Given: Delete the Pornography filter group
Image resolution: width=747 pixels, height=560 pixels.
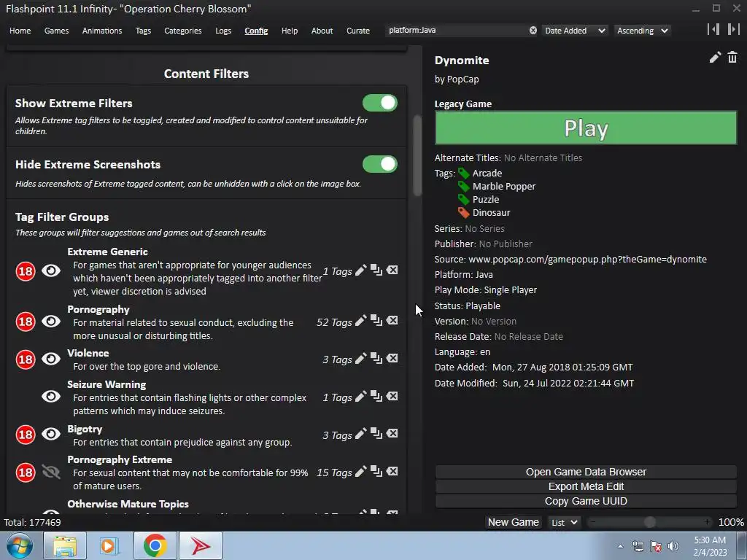Looking at the screenshot, I should point(392,321).
